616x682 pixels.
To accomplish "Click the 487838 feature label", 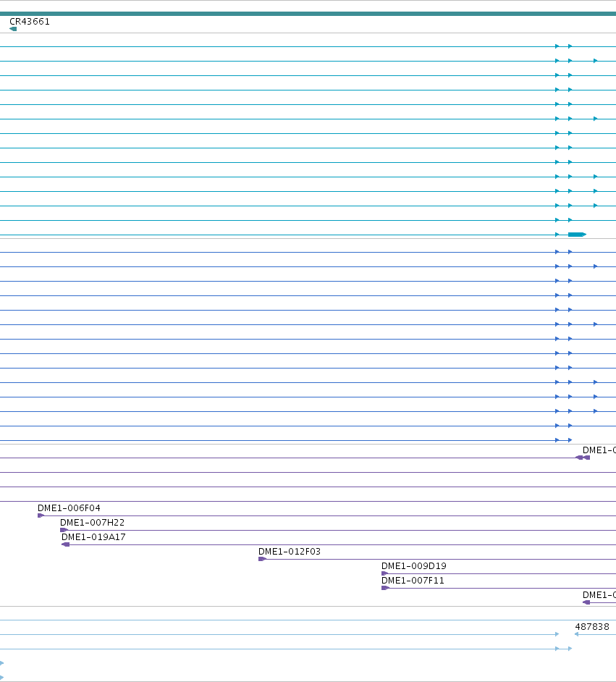I will point(592,627).
